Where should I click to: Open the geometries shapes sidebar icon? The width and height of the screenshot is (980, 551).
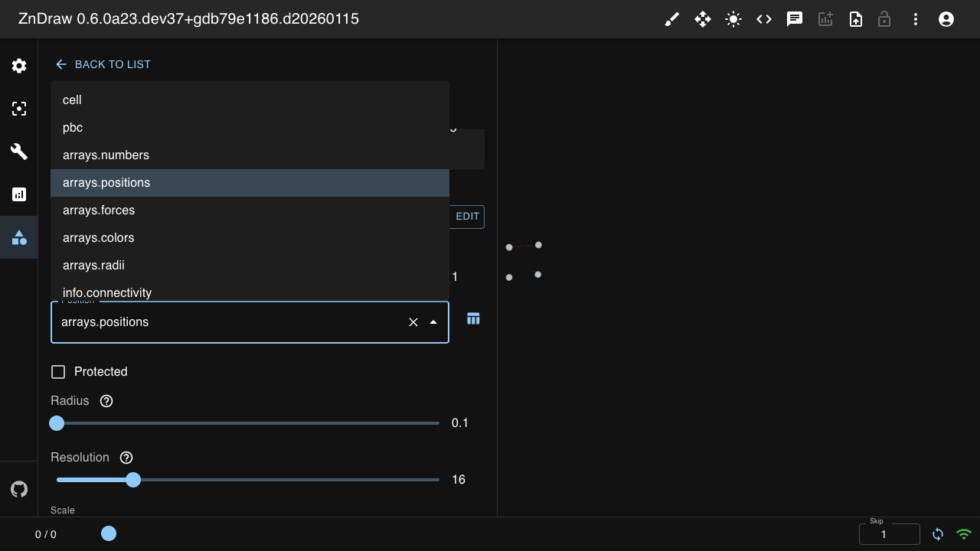[19, 237]
